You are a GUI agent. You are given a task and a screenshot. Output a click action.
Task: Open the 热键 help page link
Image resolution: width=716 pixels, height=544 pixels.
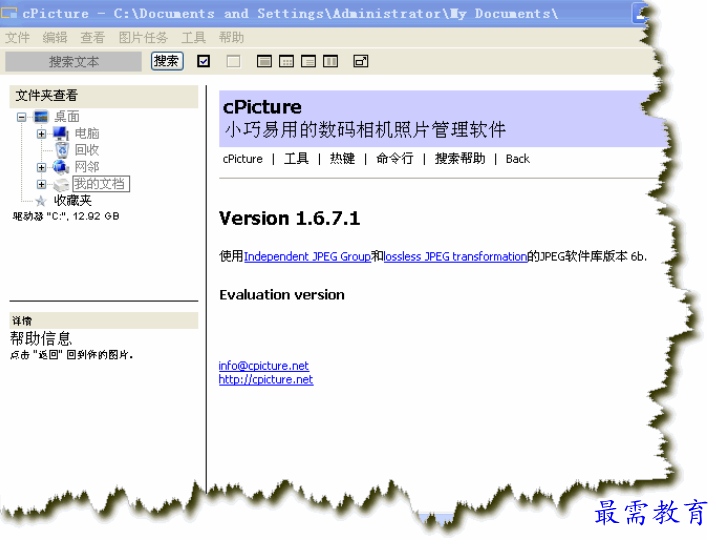(x=342, y=158)
